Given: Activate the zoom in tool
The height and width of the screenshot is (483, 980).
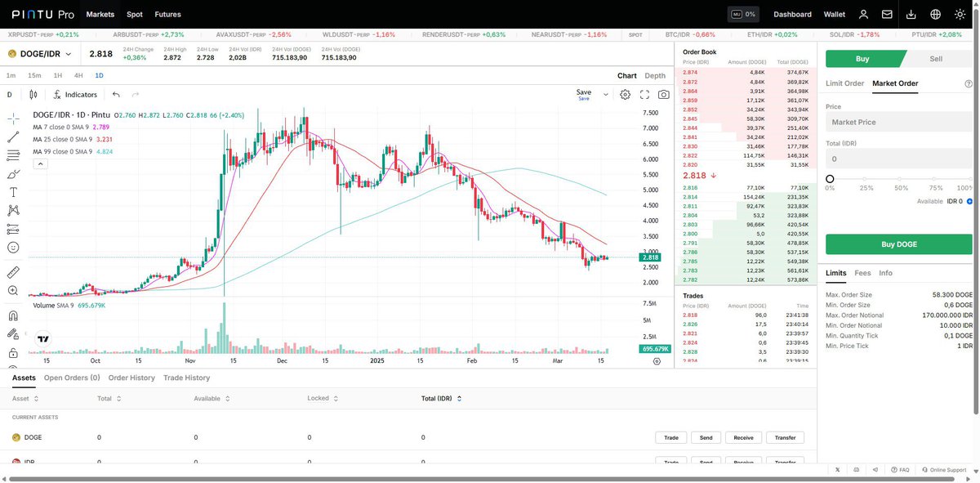Looking at the screenshot, I should 13,291.
